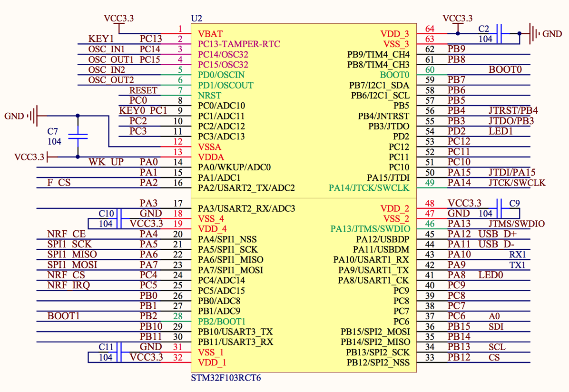Click the LED0 net label
Screen dimensions: 569x392
pyautogui.click(x=491, y=275)
